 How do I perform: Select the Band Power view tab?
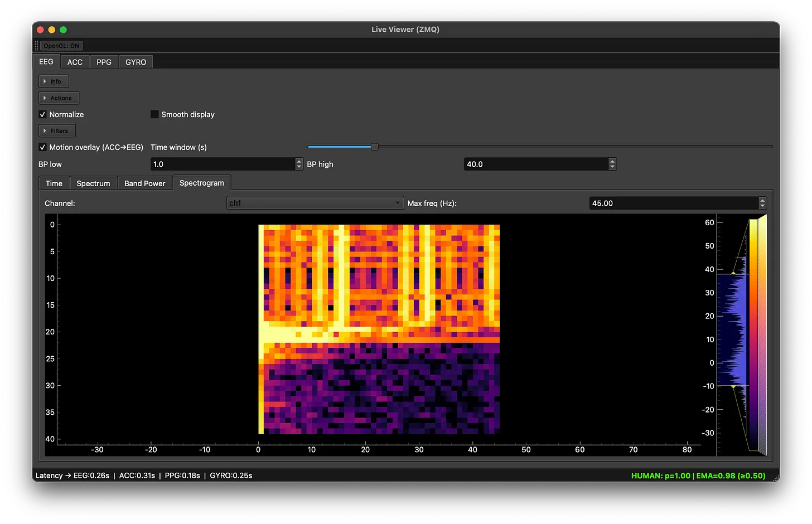coord(144,183)
